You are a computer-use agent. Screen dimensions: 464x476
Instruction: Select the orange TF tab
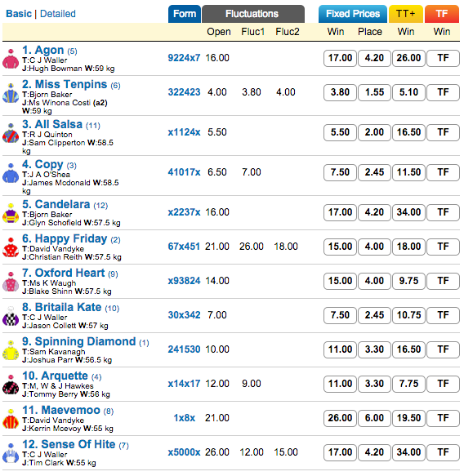[x=442, y=14]
